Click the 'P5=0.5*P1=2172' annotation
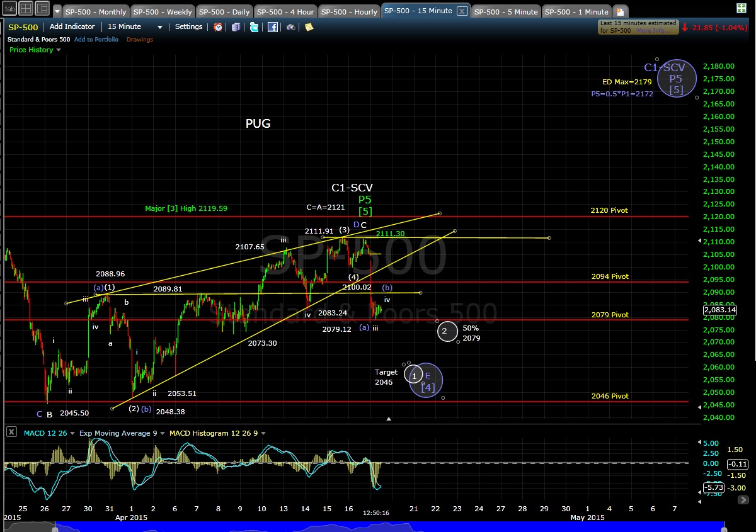Image resolution: width=756 pixels, height=532 pixels. pos(622,94)
